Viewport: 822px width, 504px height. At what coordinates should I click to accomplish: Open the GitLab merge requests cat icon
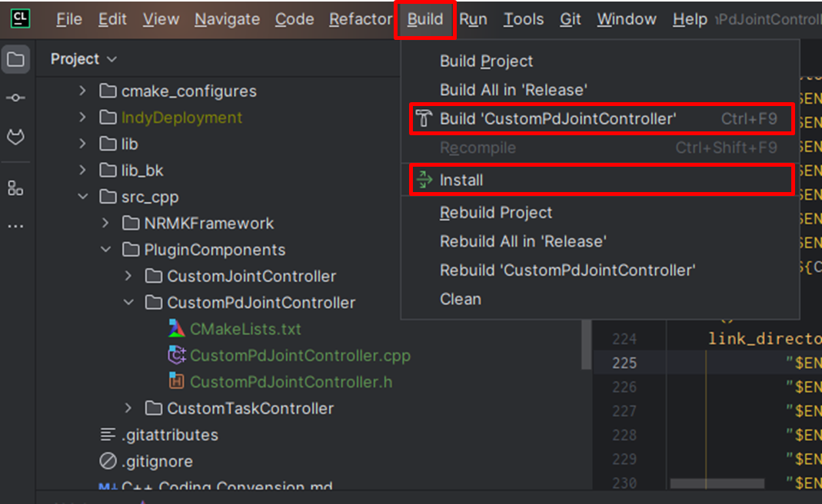point(15,138)
